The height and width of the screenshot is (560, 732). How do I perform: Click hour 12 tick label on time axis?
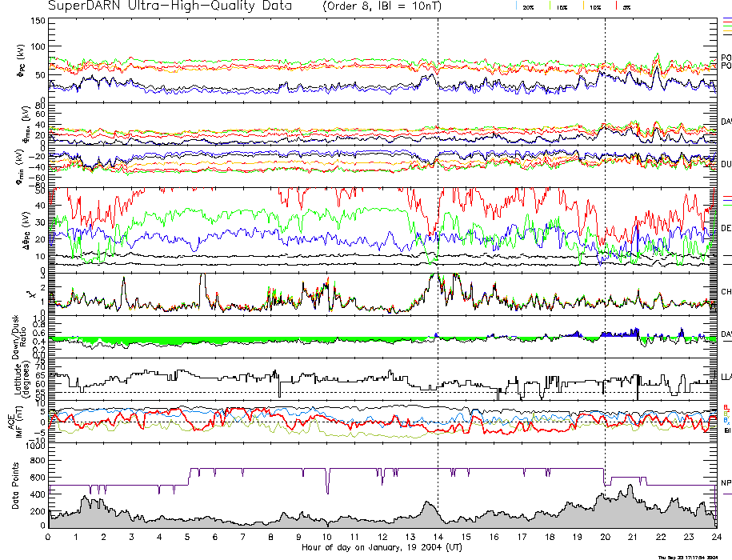382,538
